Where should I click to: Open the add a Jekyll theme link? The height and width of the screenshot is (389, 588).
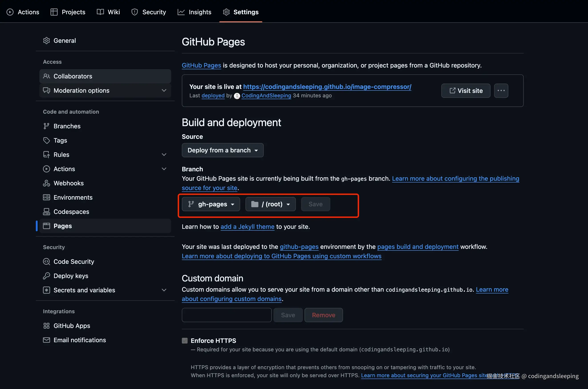coord(247,227)
